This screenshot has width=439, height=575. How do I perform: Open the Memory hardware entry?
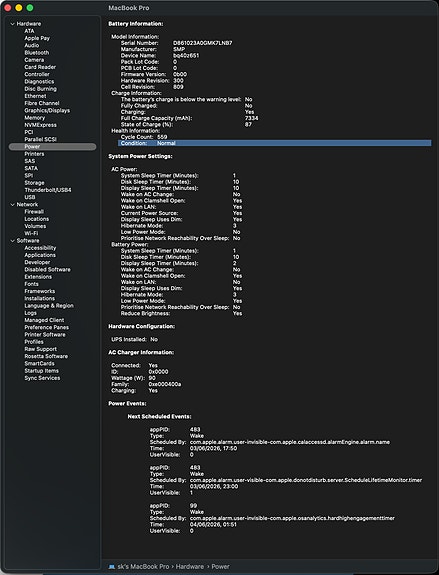click(x=34, y=118)
